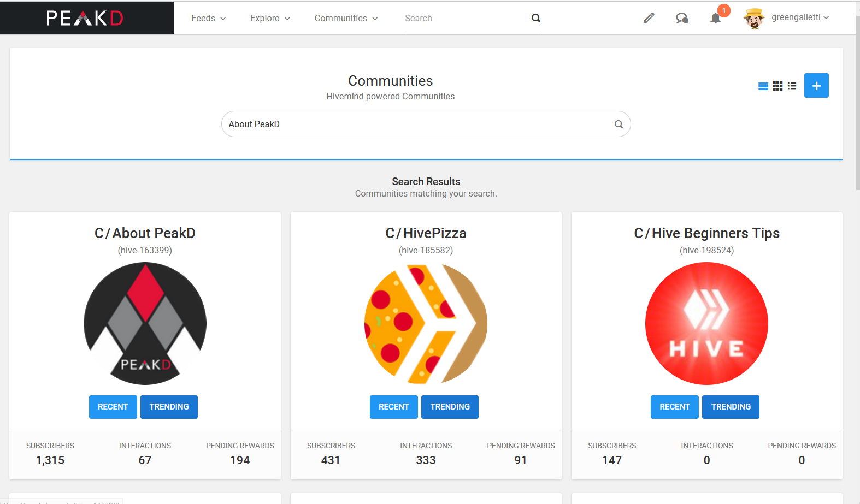Click the (hive-198524) identifier text

click(x=706, y=250)
